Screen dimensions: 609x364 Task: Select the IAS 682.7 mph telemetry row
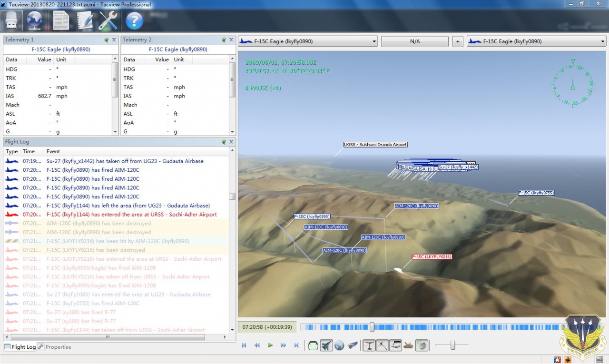(58, 96)
